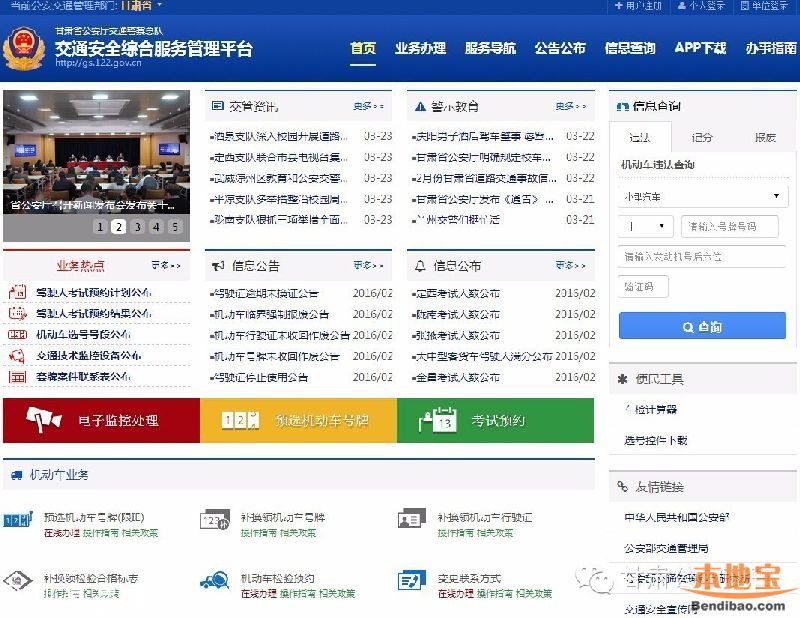The image size is (800, 618).
Task: Click the engine number input field
Action: (702, 256)
